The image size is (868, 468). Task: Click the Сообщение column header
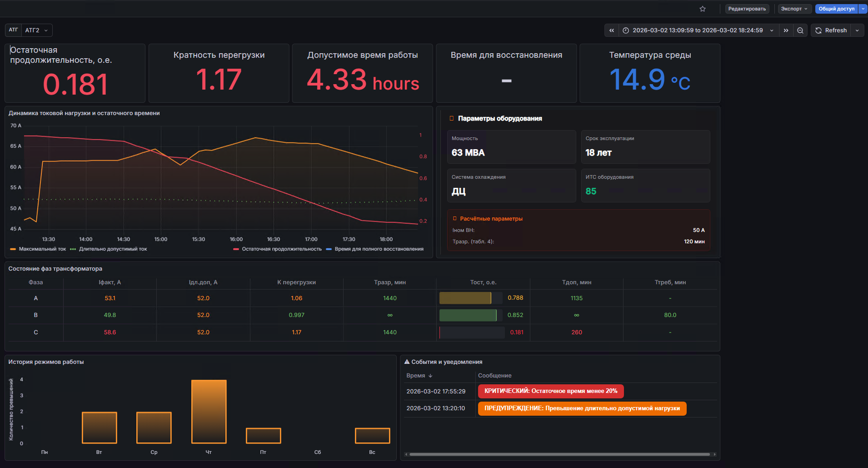point(494,376)
